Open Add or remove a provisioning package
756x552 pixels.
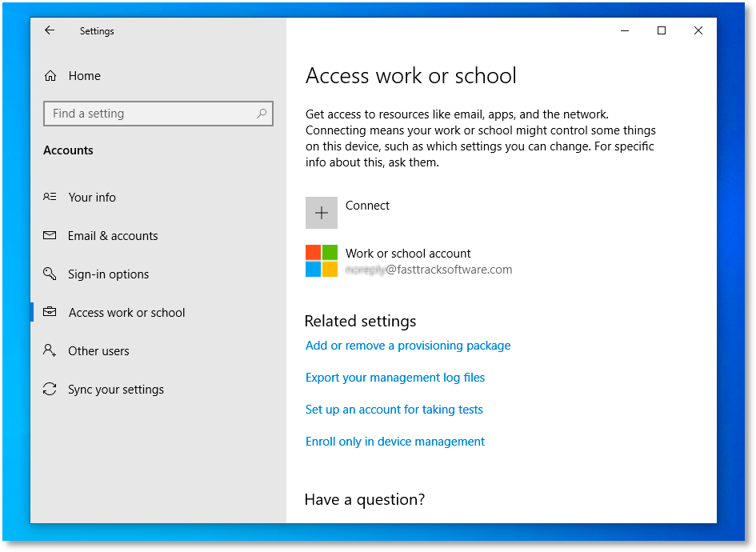point(408,346)
